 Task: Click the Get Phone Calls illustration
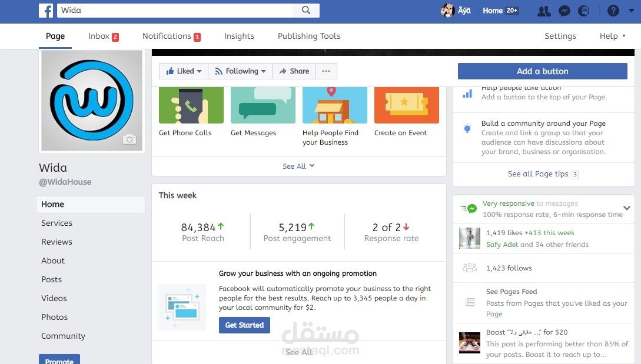point(191,105)
